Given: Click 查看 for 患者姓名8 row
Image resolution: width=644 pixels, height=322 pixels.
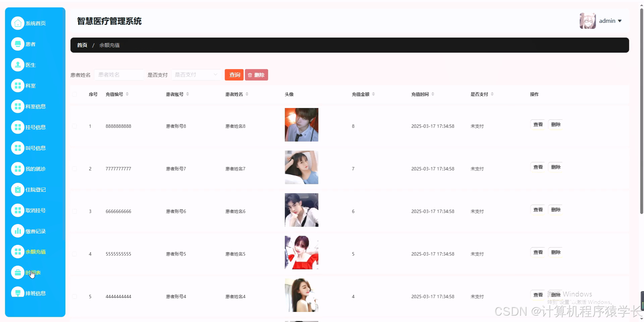Looking at the screenshot, I should pyautogui.click(x=538, y=124).
